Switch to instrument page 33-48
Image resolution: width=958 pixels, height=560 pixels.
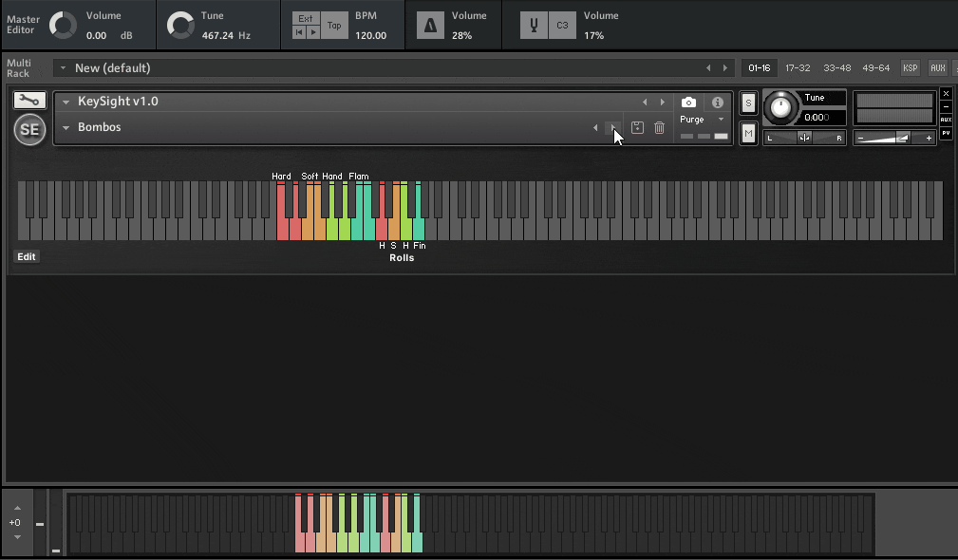click(837, 67)
